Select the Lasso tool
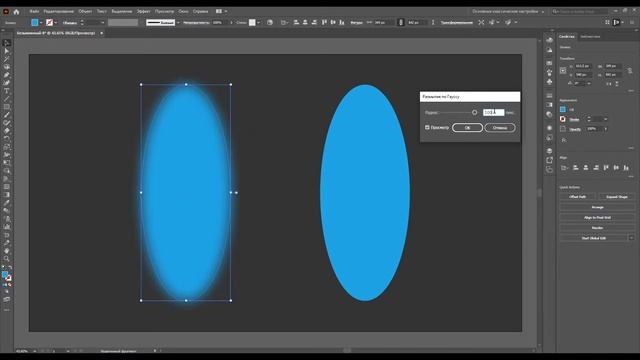The width and height of the screenshot is (640, 360). [7, 67]
